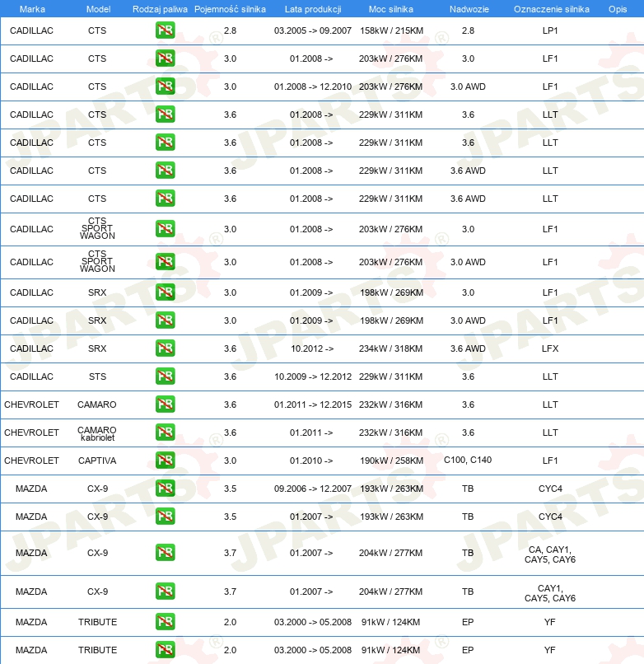Click the fuel icon in the CTS Sport Wagon 3.0 AWD row
Viewport: 644px width, 664px height.
[x=166, y=262]
